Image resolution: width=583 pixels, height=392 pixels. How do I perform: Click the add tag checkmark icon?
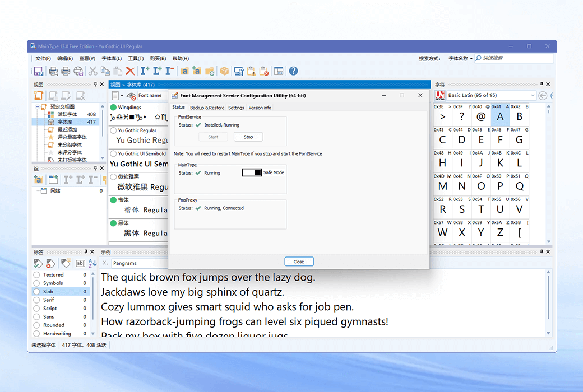click(x=38, y=263)
